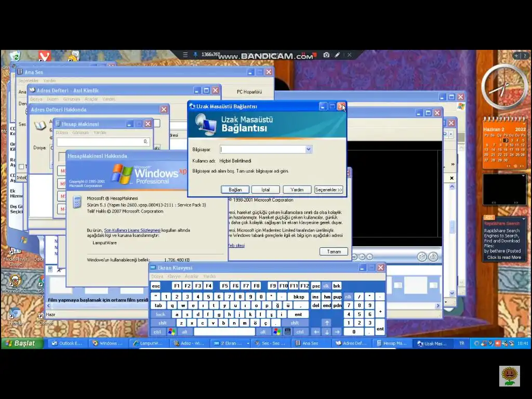This screenshot has height=399, width=532.
Task: Click the book icon in Adres Defteri Hakkında
Action: pyautogui.click(x=39, y=126)
